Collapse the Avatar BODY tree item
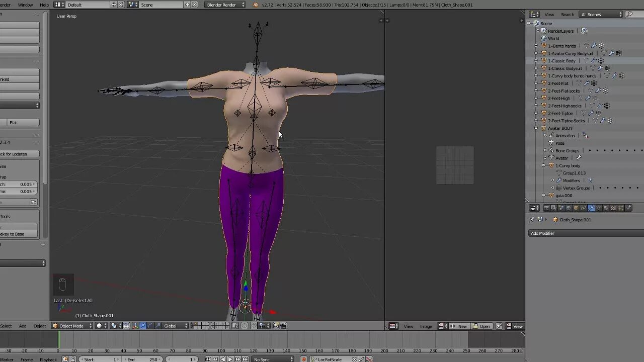The width and height of the screenshot is (644, 362). (x=536, y=128)
